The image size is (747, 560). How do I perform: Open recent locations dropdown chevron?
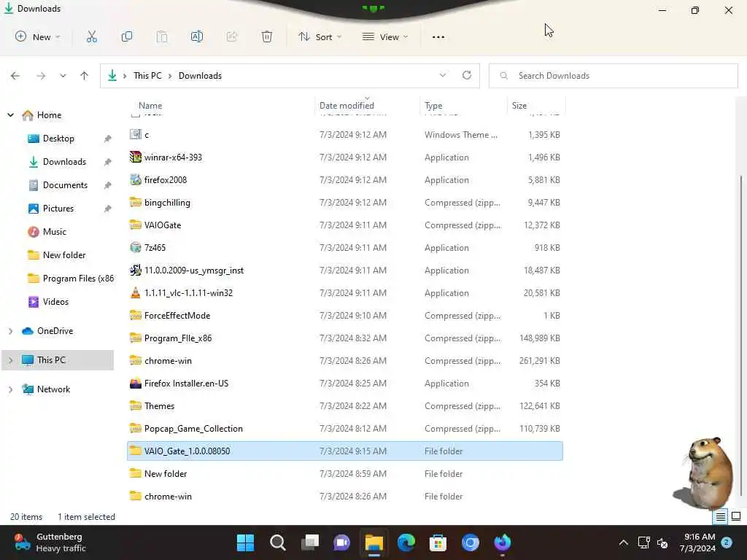pos(63,76)
